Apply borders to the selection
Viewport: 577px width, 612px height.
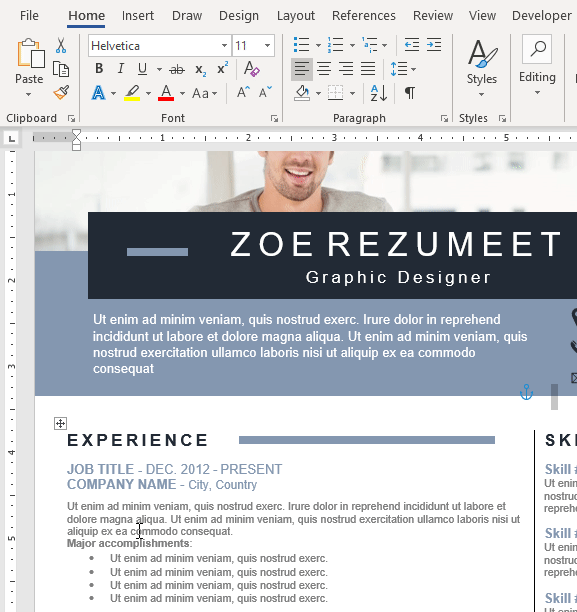tap(336, 93)
